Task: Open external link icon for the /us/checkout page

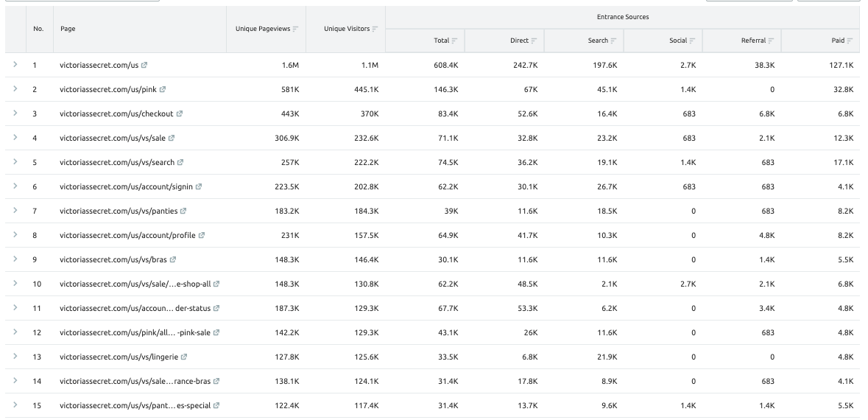Action: [x=180, y=113]
